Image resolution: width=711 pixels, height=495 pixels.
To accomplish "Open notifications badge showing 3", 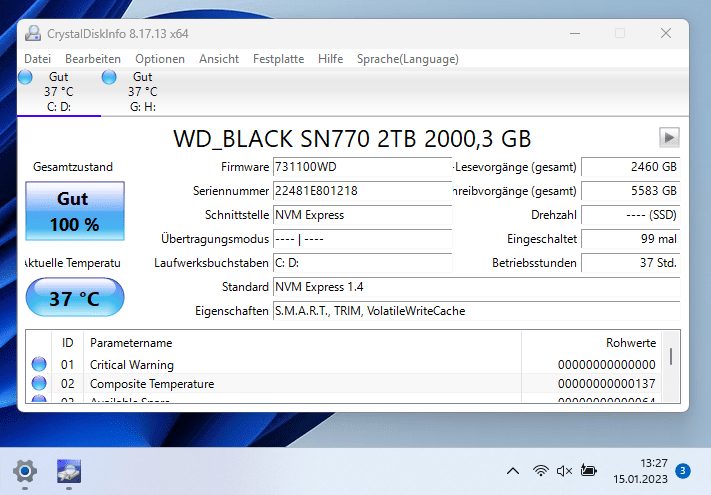I will (x=683, y=471).
